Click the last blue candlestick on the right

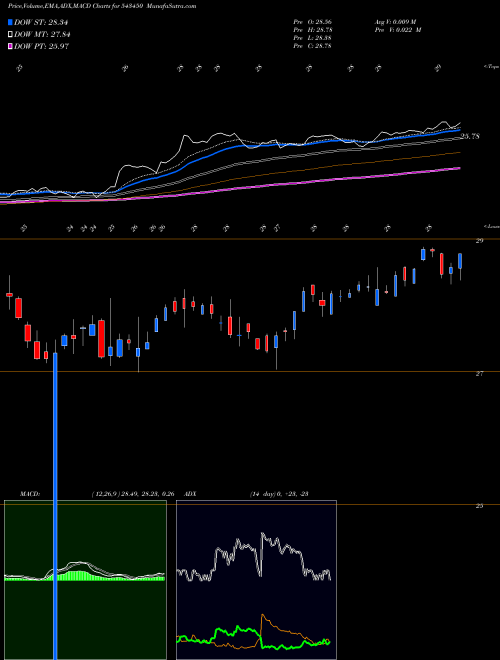(x=460, y=261)
